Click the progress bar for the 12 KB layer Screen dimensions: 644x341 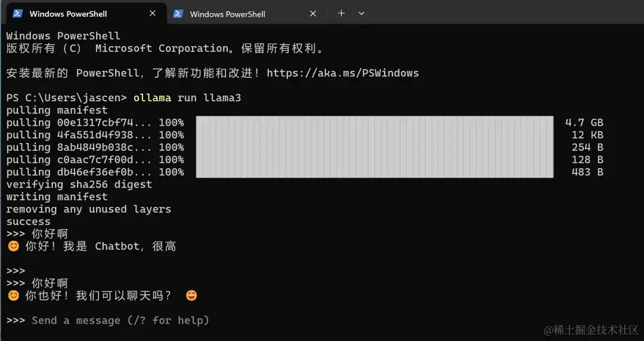[374, 135]
